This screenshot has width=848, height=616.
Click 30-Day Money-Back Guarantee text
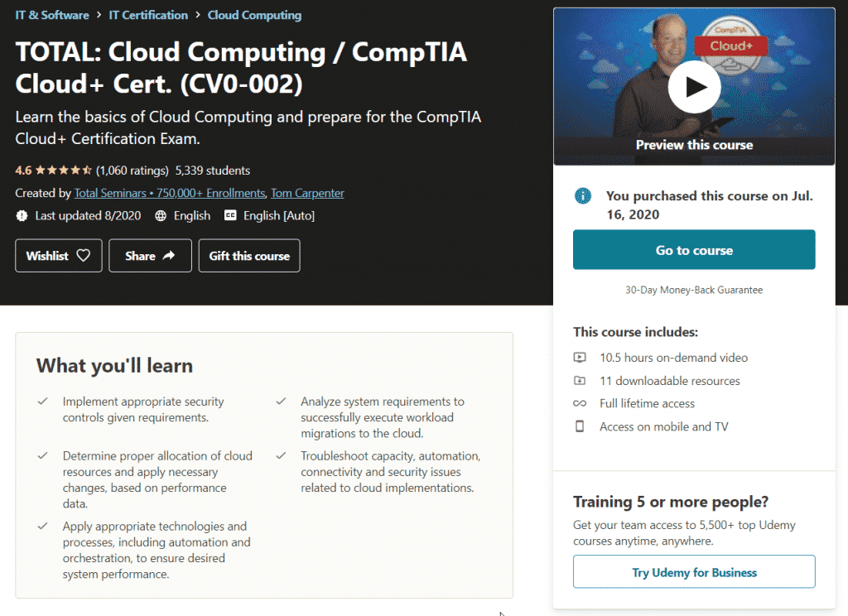(x=694, y=290)
